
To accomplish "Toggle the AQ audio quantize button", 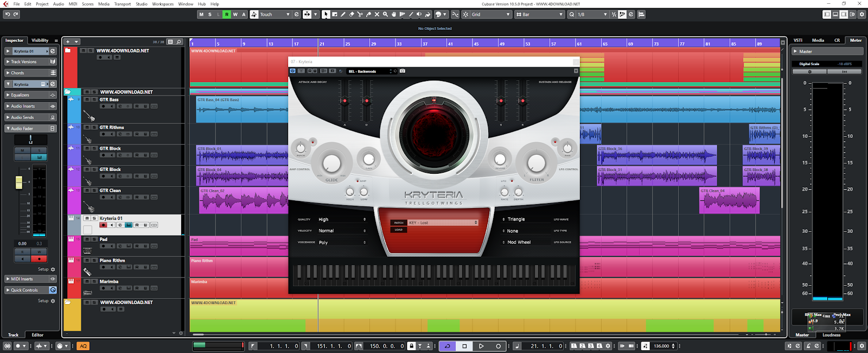I will click(x=83, y=346).
